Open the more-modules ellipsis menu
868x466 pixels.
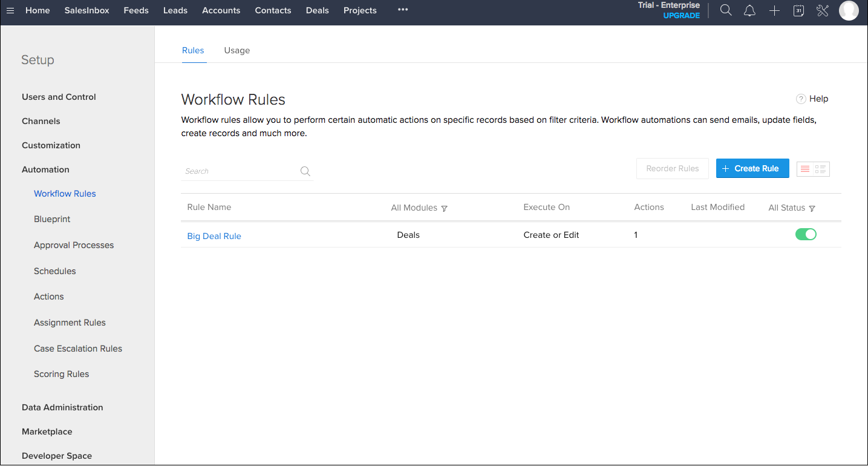pyautogui.click(x=402, y=10)
